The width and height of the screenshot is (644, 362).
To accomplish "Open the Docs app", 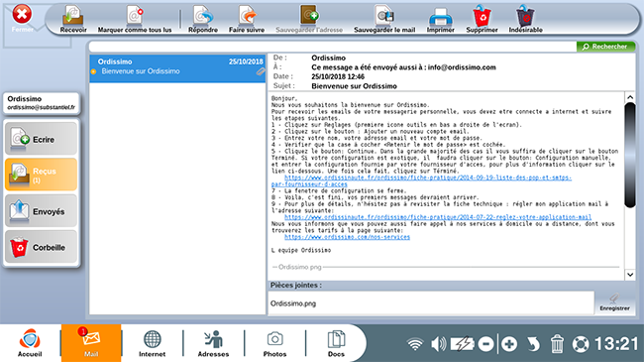I will point(336,343).
